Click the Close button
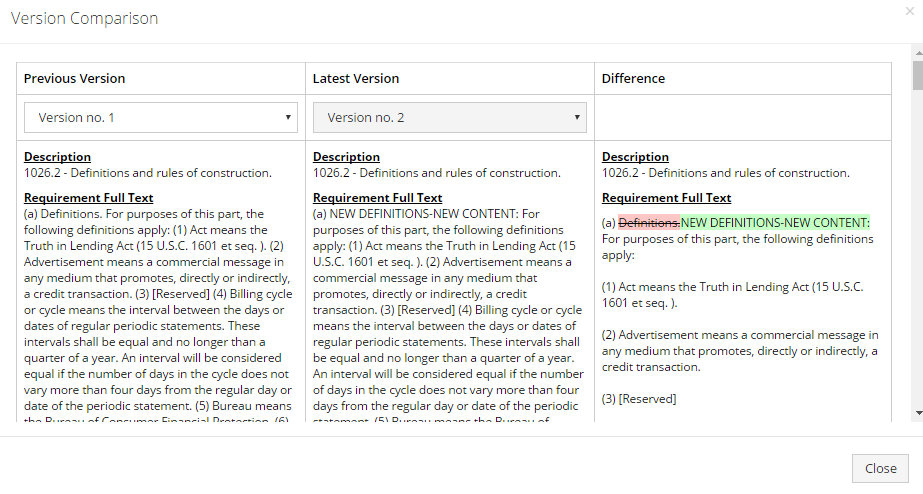Screen dimensions: 923x494 881,468
